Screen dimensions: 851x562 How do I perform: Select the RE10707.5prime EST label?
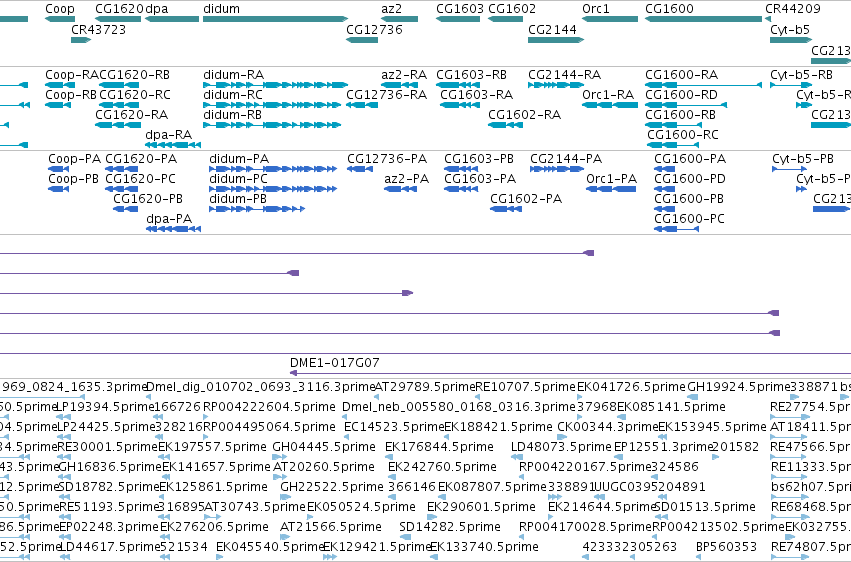(525, 387)
